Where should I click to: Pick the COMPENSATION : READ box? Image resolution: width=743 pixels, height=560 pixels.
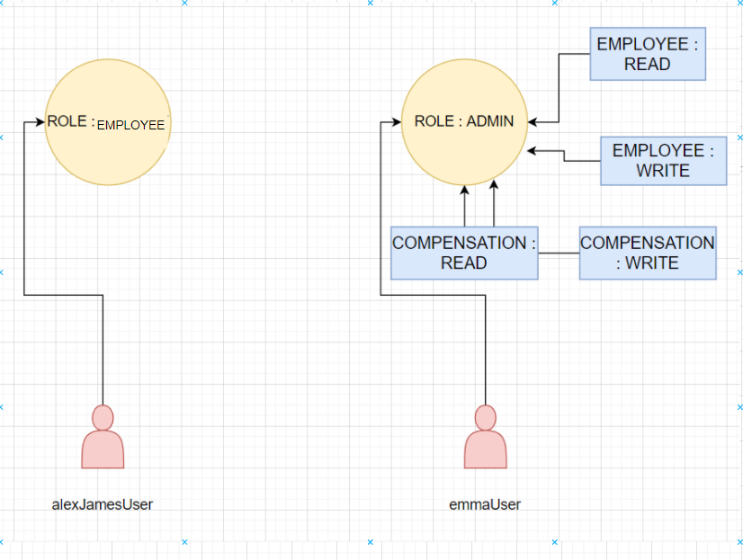[x=463, y=253]
